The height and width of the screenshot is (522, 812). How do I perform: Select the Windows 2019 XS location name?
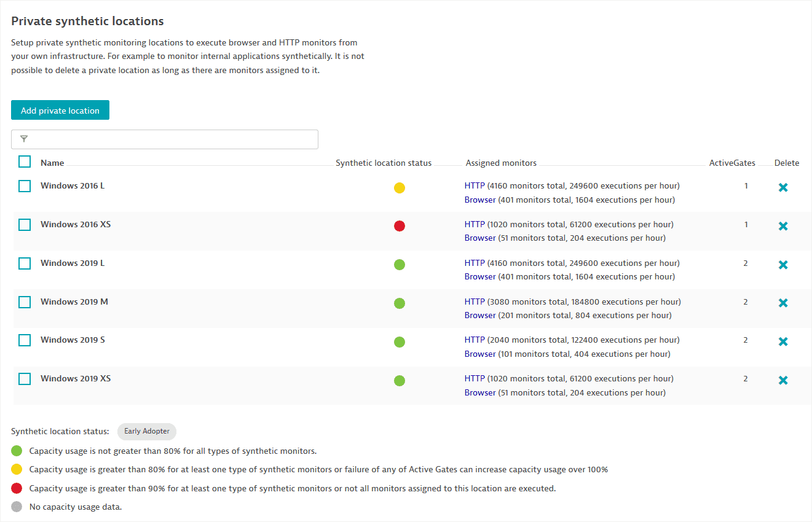(x=76, y=378)
